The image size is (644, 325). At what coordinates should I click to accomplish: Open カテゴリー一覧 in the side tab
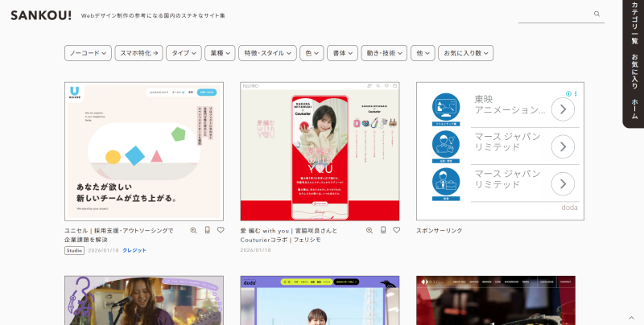coord(634,27)
